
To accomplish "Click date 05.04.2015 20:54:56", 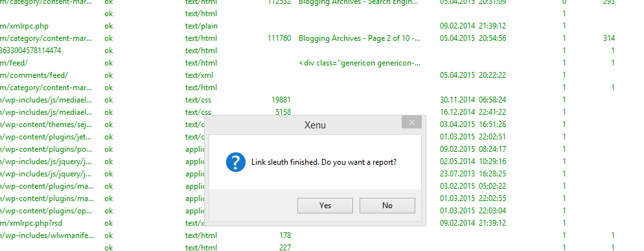I will pyautogui.click(x=473, y=38).
